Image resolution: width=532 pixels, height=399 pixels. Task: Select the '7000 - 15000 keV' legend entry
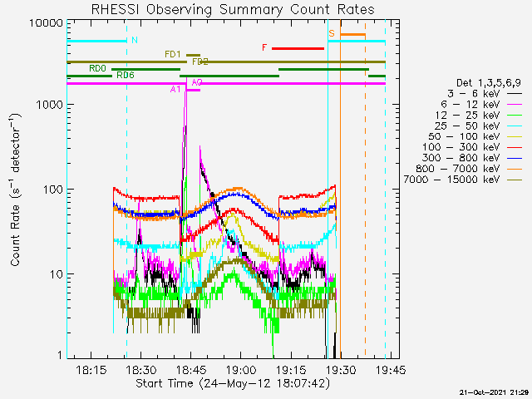(x=463, y=180)
